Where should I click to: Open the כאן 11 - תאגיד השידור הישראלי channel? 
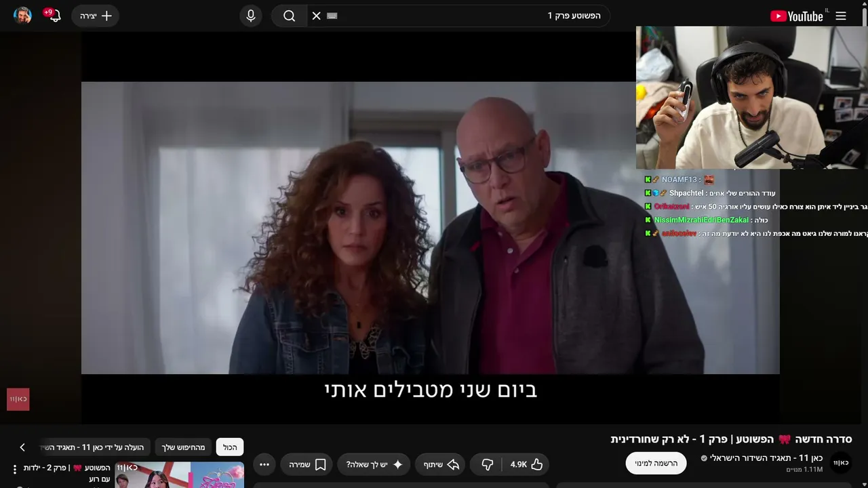(766, 458)
